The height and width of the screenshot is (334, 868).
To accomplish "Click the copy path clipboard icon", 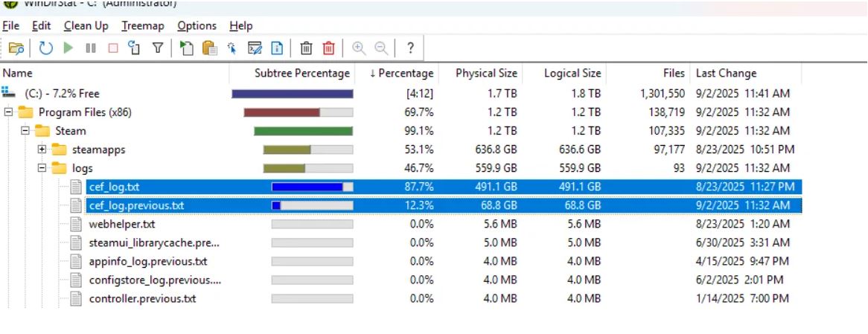I will tap(210, 48).
